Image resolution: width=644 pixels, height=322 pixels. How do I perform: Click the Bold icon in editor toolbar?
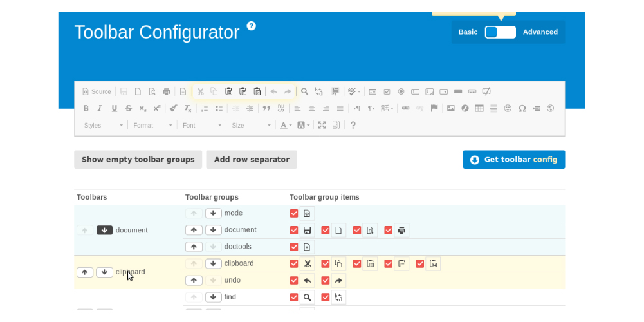[86, 109]
